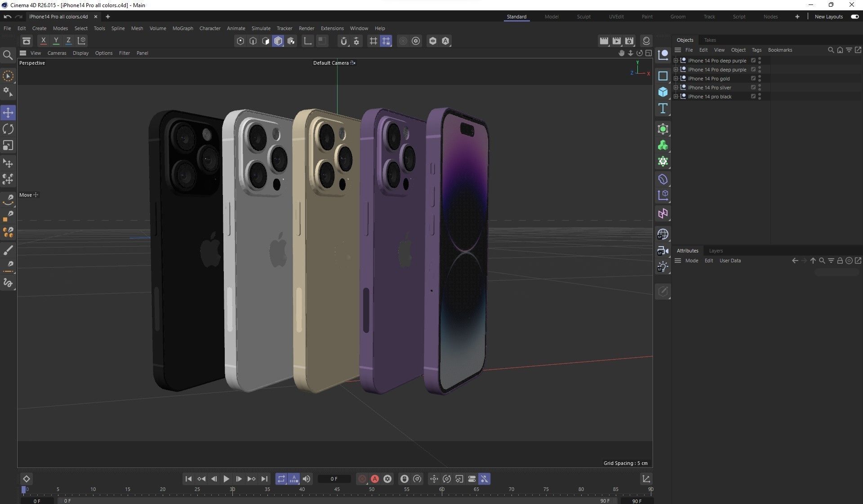Pick the Paint brush tool
Viewport: 863px width, 504px height.
(8, 250)
